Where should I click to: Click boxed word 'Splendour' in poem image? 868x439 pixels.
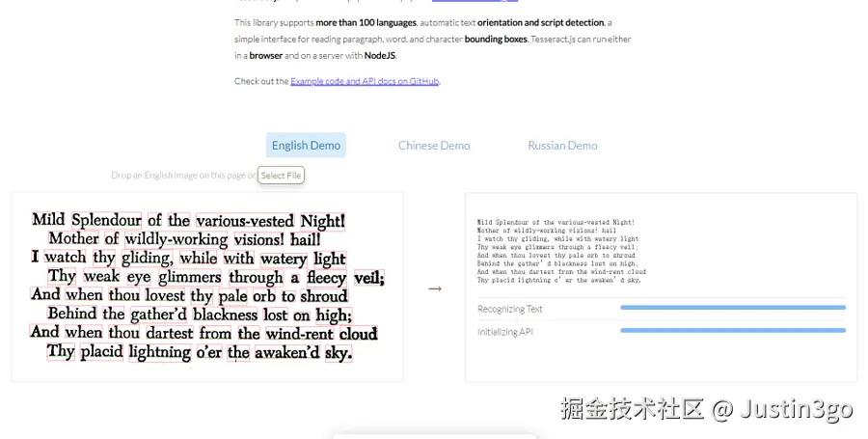point(106,220)
